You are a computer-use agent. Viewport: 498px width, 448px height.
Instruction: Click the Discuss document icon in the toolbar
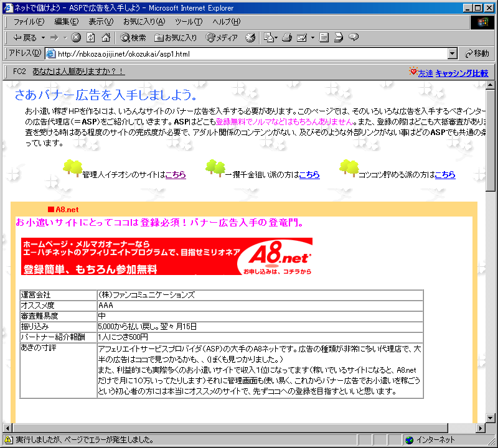pos(324,38)
